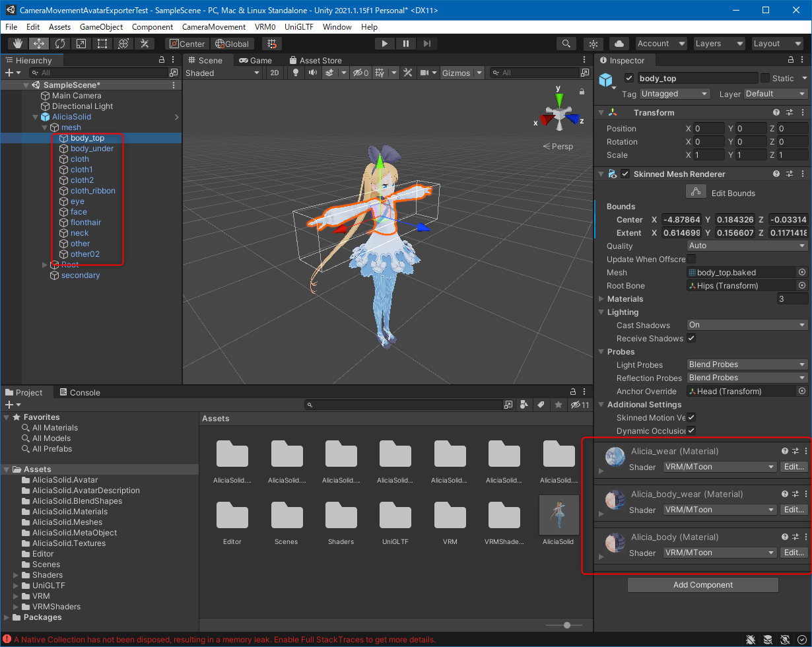Select the Rotate tool
812x647 pixels.
pyautogui.click(x=59, y=44)
